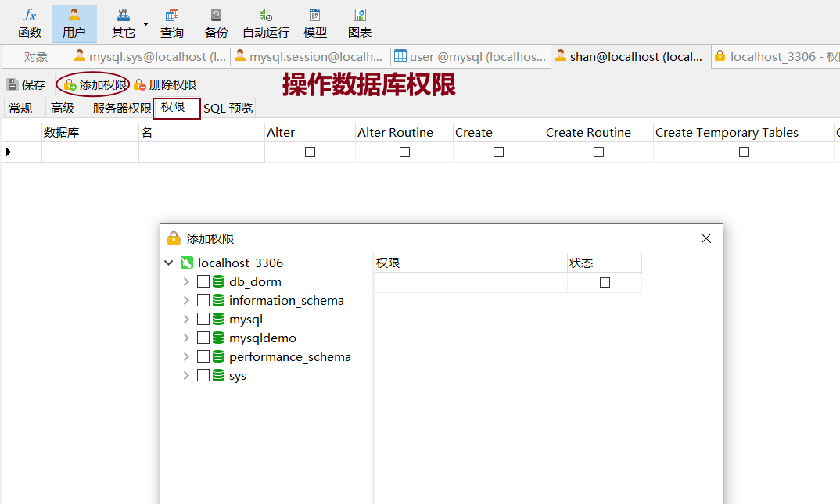This screenshot has width=840, height=504.
Task: Click the db_dorm database icon
Action: click(x=218, y=281)
